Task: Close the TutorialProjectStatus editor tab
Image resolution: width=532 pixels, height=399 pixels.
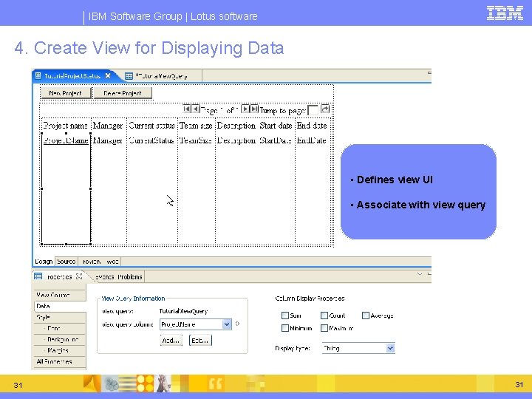Action: coord(108,75)
